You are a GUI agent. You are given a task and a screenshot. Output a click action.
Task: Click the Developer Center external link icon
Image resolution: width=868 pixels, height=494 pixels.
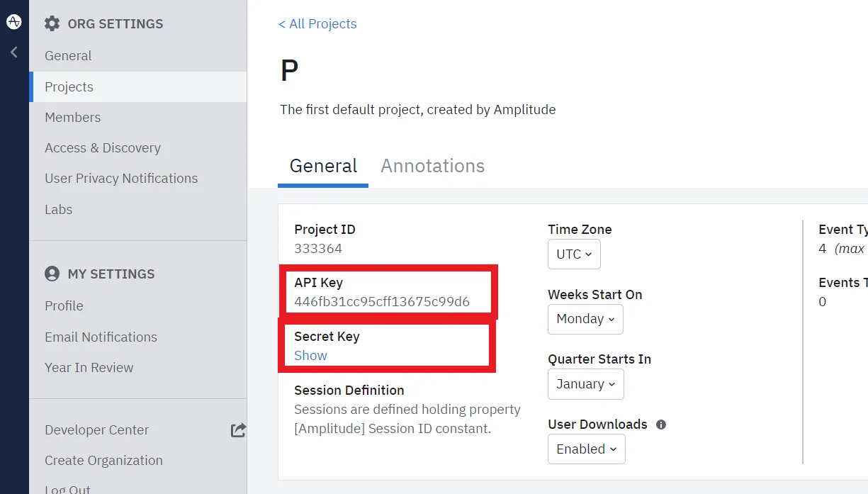pos(238,430)
